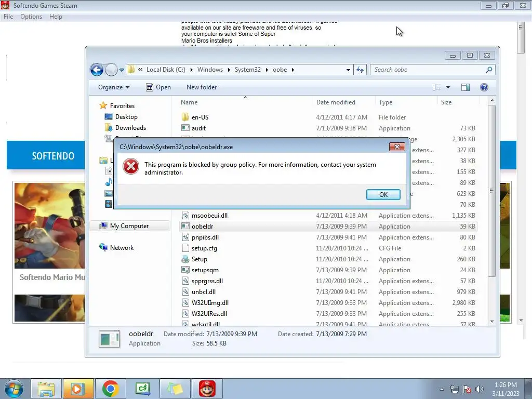Click SOFTENDO banner in Softendo window

coord(53,156)
